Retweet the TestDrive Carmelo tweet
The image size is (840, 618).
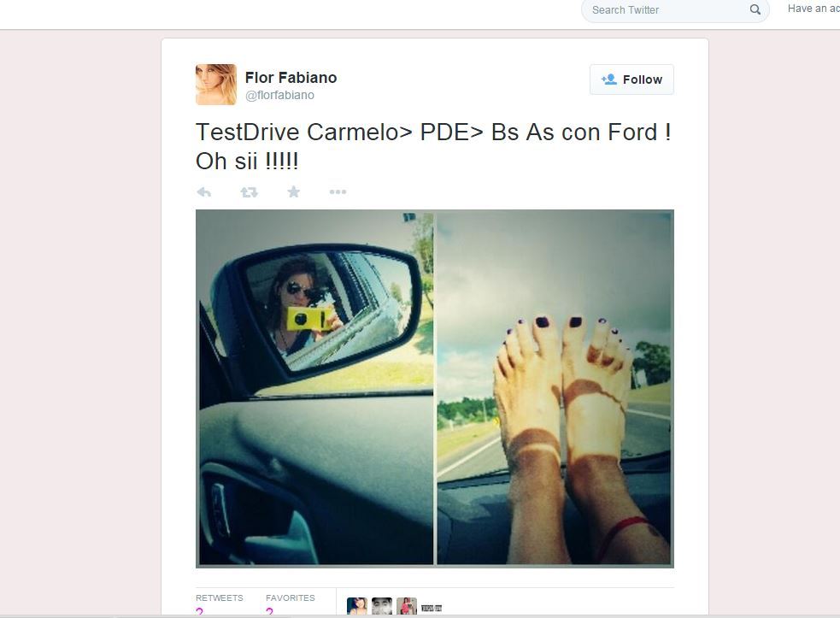click(x=250, y=191)
